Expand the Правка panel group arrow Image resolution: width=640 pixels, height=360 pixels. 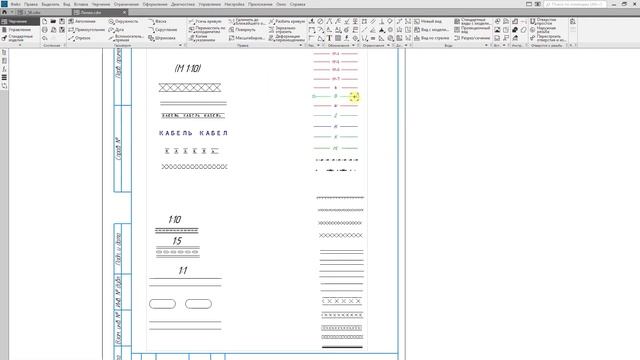[301, 45]
